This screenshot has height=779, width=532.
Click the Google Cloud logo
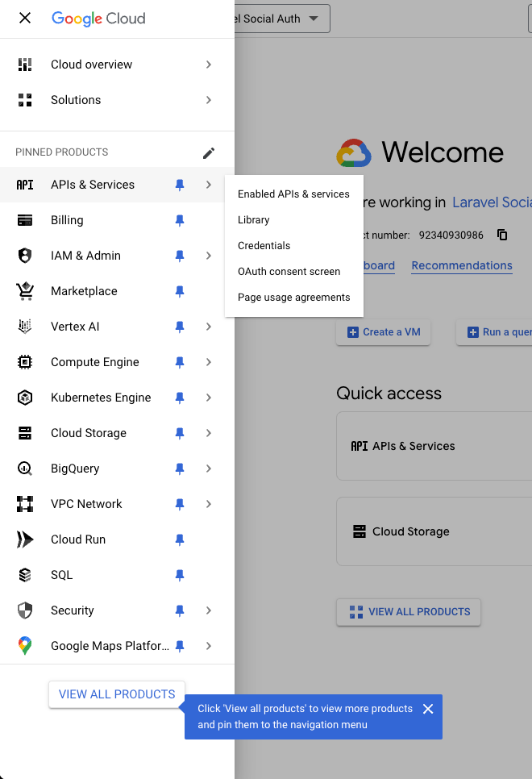[98, 19]
